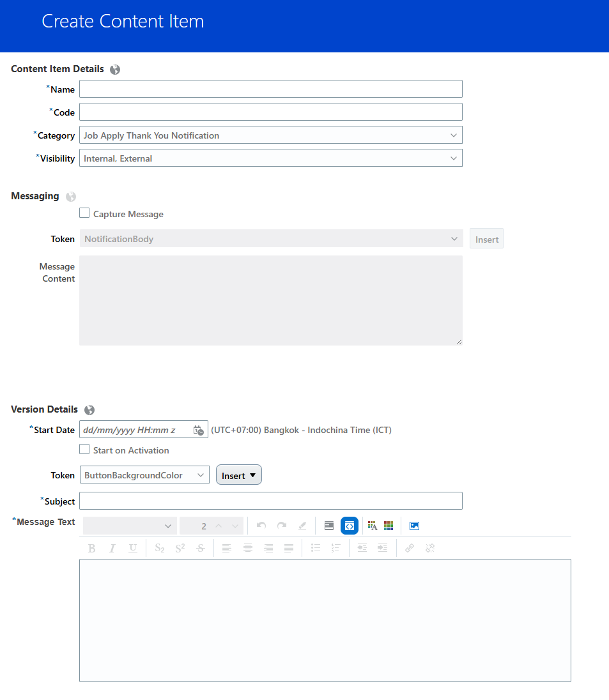The image size is (609, 700).
Task: Insert a numbered list
Action: click(336, 548)
